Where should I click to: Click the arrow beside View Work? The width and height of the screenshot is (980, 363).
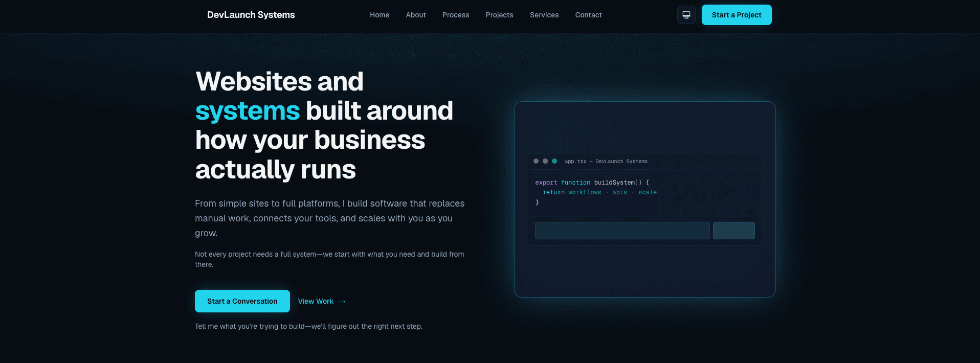[342, 302]
